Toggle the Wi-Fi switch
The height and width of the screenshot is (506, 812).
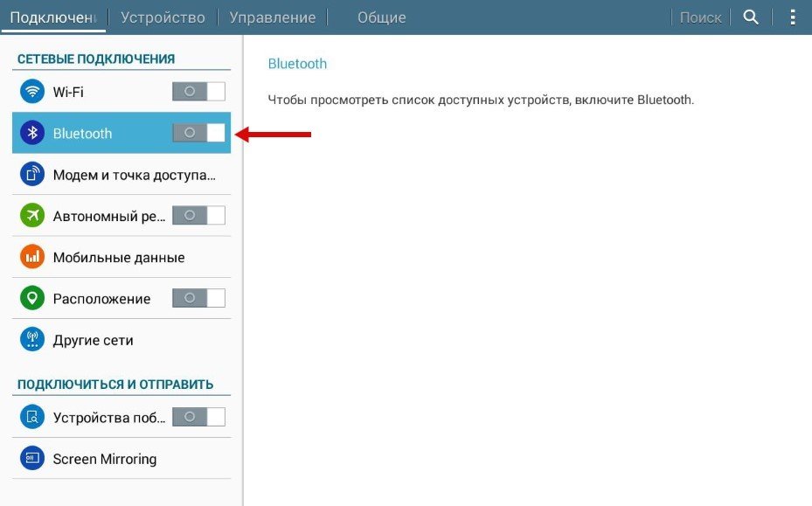pos(199,92)
